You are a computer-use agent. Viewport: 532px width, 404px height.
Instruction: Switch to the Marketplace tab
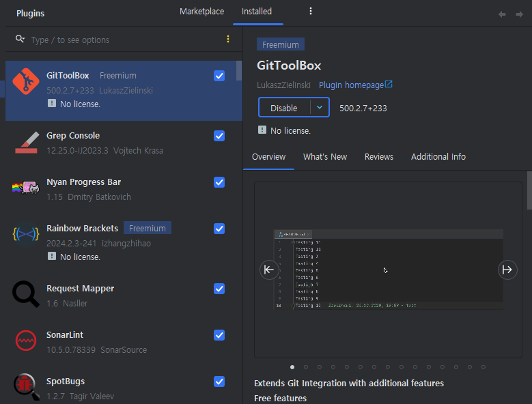click(202, 12)
